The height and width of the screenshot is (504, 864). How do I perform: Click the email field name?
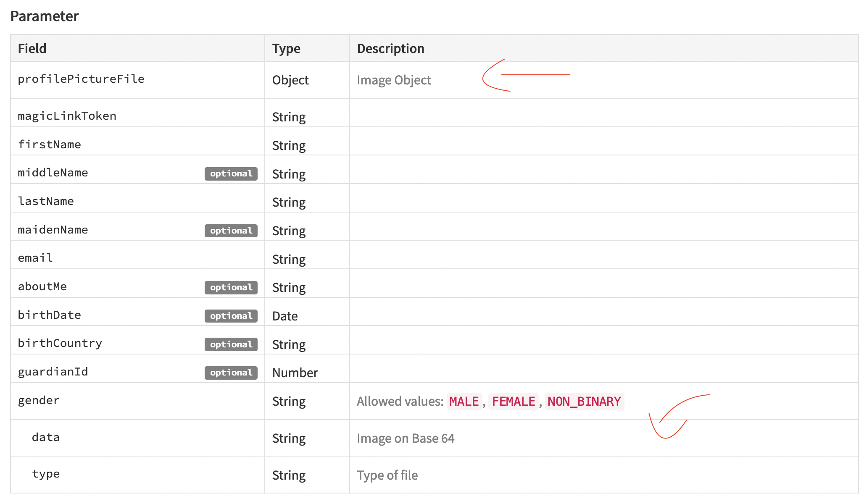click(35, 258)
